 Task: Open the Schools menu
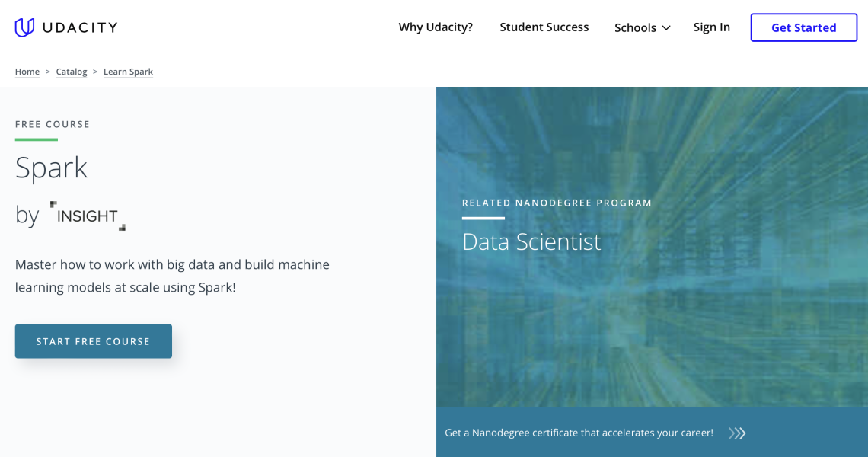(642, 27)
